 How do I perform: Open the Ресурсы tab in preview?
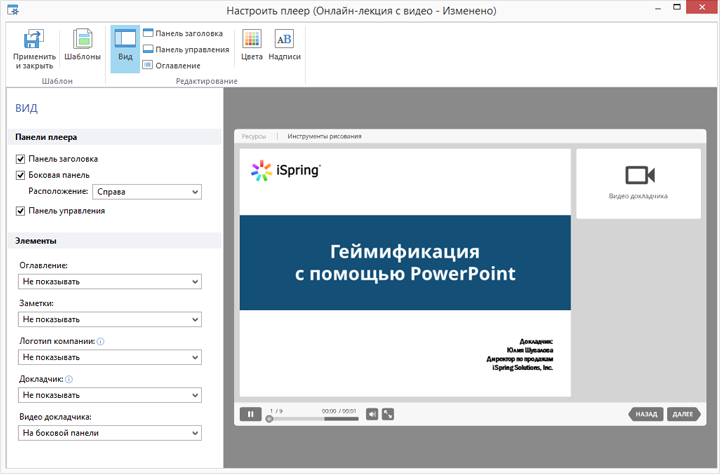click(254, 136)
